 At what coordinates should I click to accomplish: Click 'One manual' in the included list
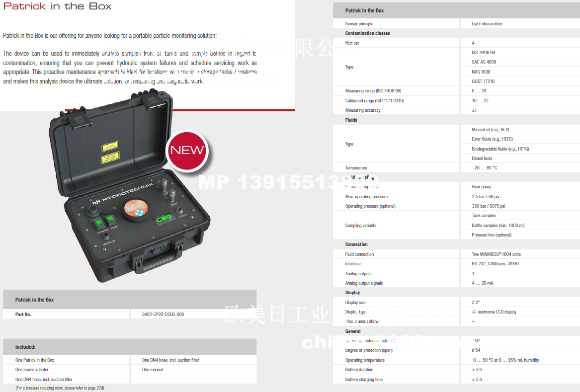(x=153, y=370)
